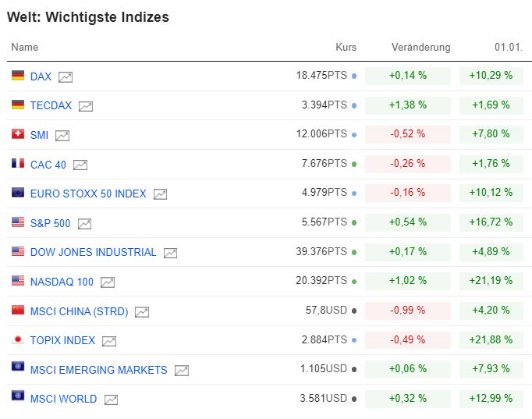Open the DOW JONES INDUSTRIAL chart icon
Screen dimensions: 532x419
point(170,253)
